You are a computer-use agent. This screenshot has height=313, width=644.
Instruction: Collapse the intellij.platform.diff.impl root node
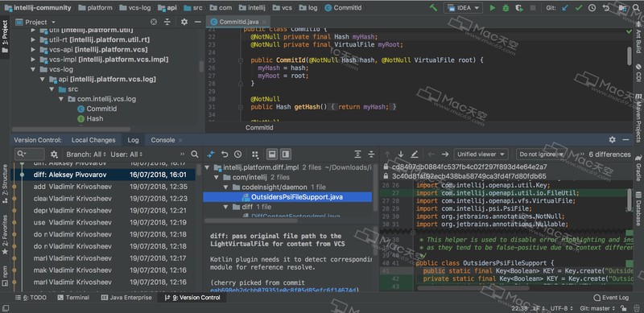point(208,167)
